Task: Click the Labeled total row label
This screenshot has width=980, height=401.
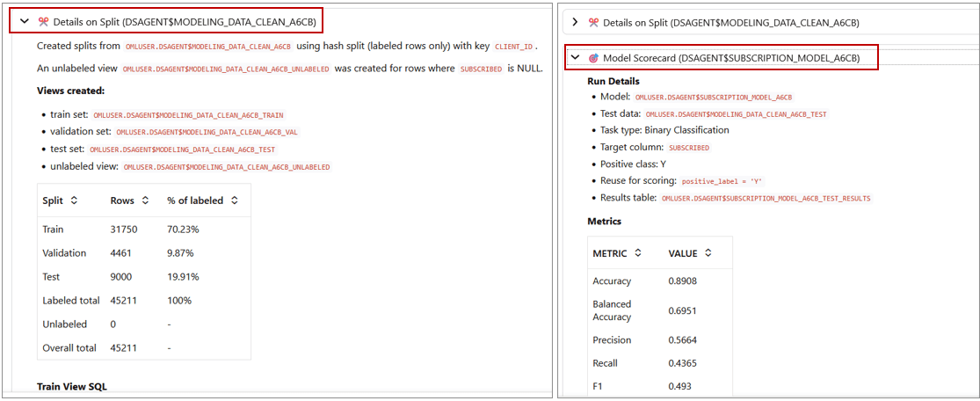Action: pyautogui.click(x=70, y=300)
